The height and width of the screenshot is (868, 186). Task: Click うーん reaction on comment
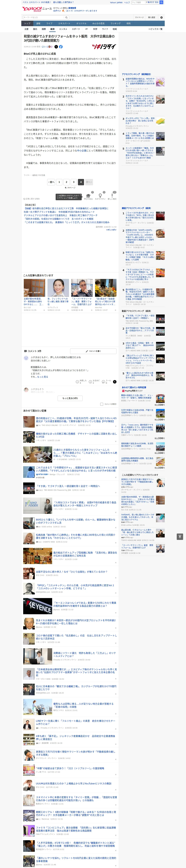click(107, 381)
